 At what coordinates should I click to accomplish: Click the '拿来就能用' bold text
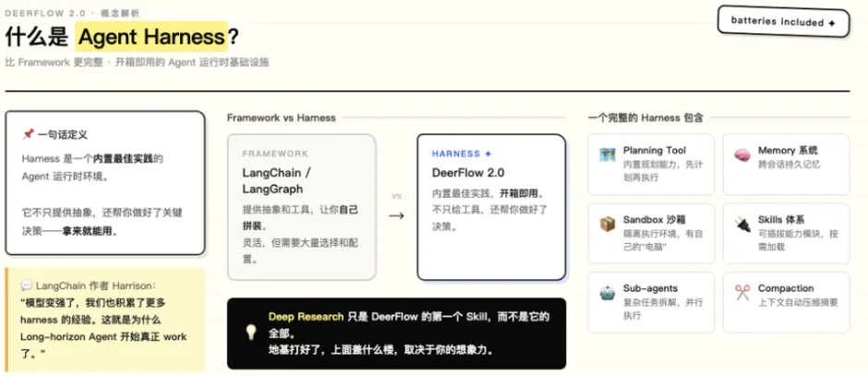(87, 232)
